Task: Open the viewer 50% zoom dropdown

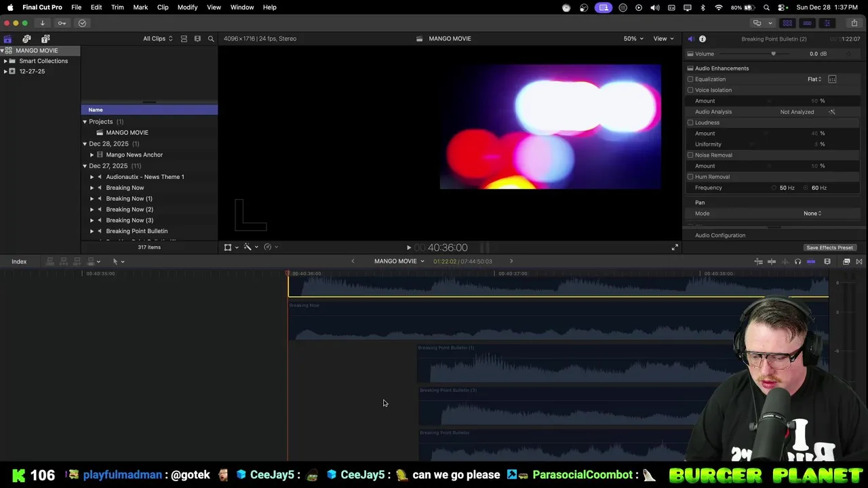Action: point(633,39)
